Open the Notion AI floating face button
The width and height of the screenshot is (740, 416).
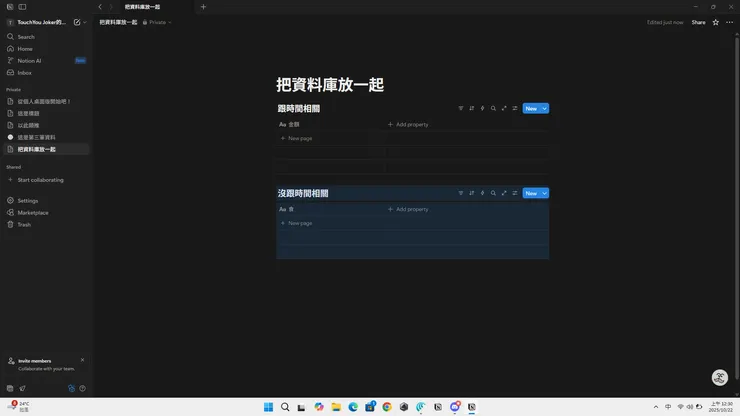point(719,377)
